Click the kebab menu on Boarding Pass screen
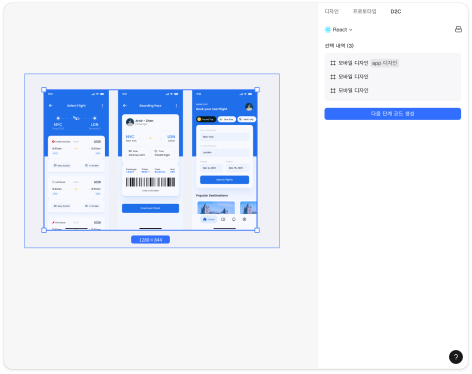The height and width of the screenshot is (374, 472). pos(176,105)
